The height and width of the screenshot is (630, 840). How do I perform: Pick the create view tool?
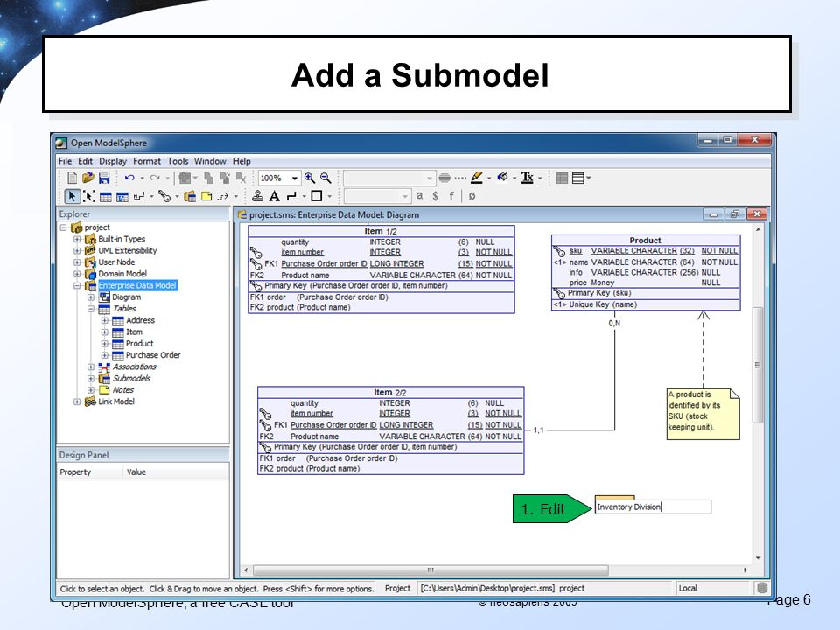(x=122, y=197)
